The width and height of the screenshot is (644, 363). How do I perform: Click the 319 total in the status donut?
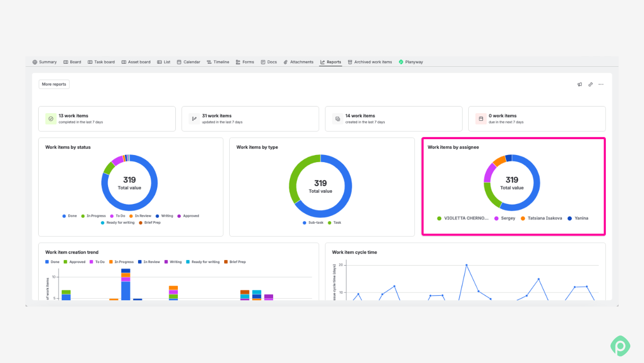[129, 179]
